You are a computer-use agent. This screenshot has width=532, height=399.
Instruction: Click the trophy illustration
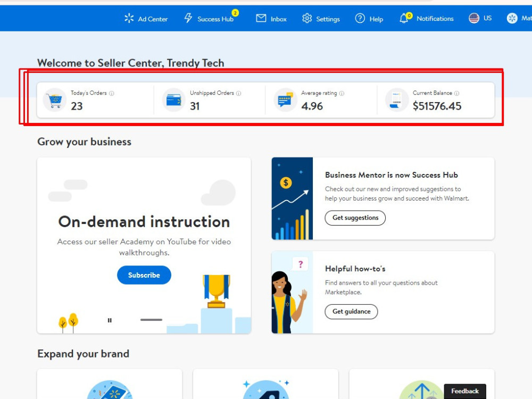click(x=216, y=291)
